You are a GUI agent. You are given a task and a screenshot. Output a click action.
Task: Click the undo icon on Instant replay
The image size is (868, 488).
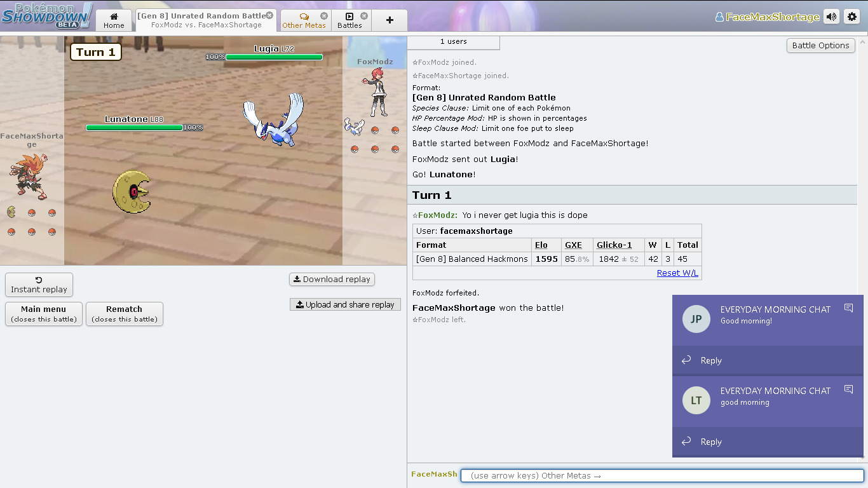click(39, 280)
